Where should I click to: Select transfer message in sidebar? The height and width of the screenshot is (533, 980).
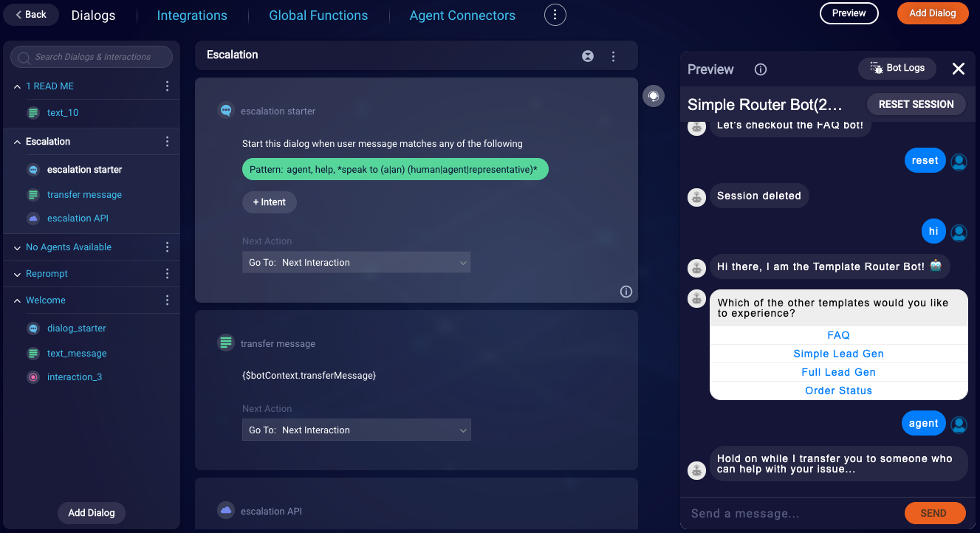point(84,195)
